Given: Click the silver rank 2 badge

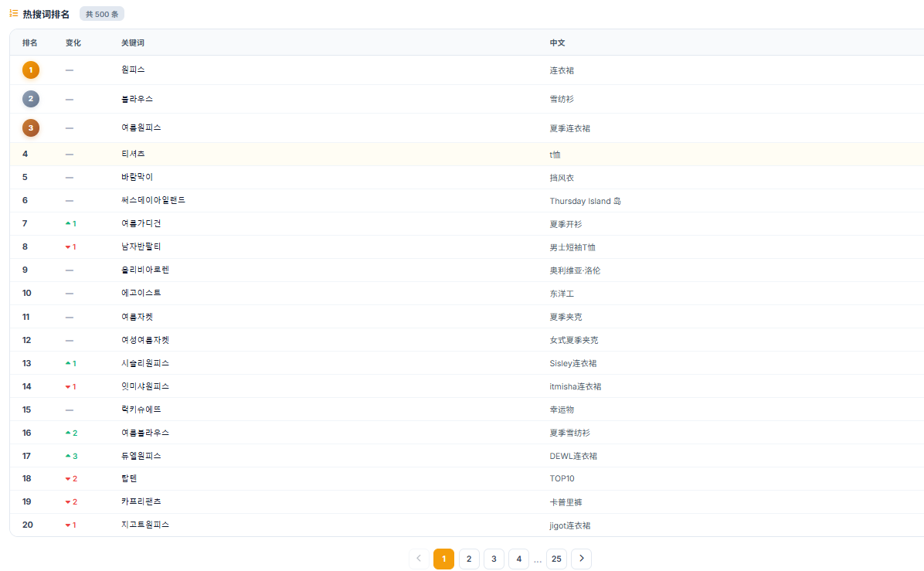Looking at the screenshot, I should (31, 99).
